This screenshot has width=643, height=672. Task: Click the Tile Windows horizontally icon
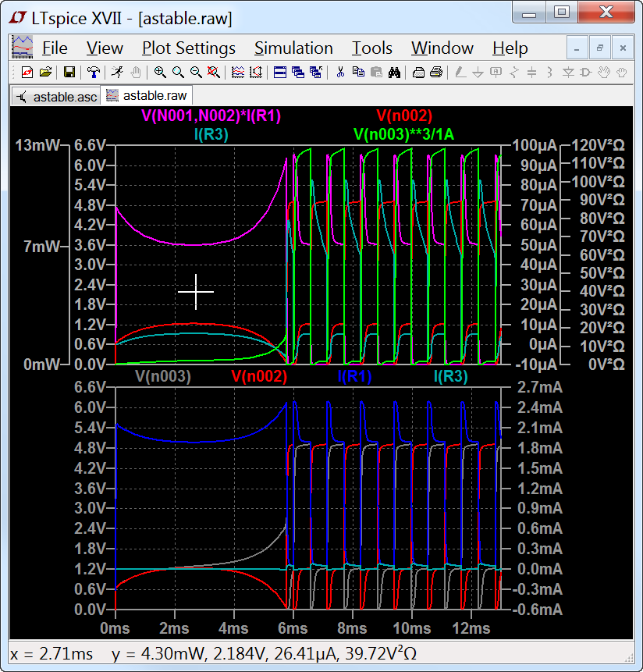(280, 73)
